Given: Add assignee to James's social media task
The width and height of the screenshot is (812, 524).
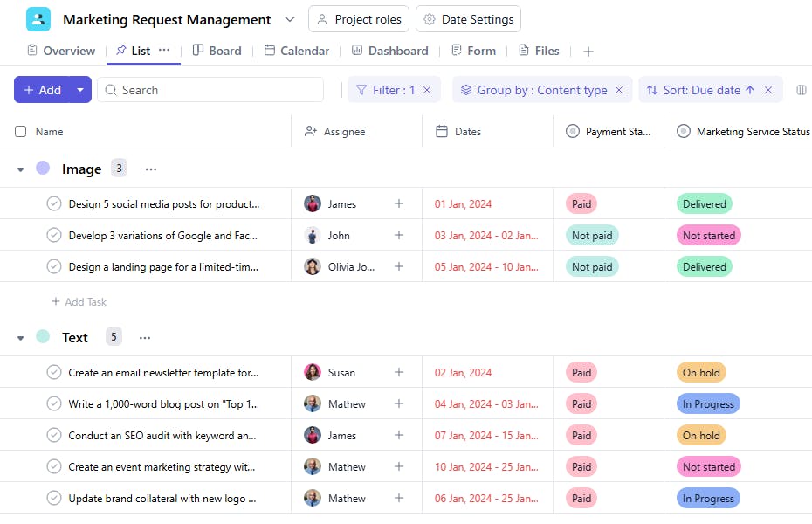Looking at the screenshot, I should coord(399,203).
